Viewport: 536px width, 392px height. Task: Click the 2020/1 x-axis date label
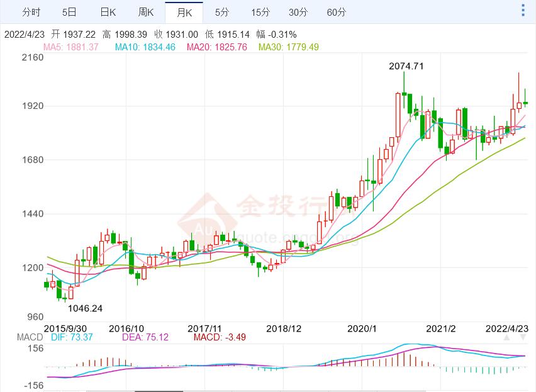pos(362,328)
